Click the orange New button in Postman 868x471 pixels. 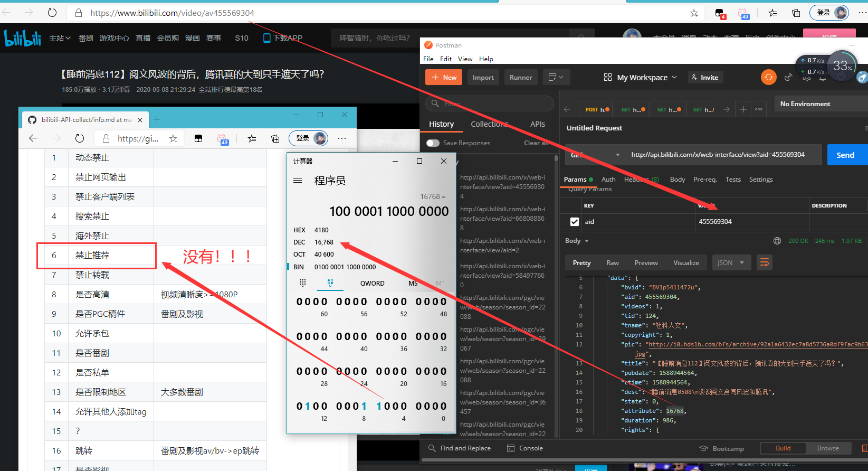[444, 77]
